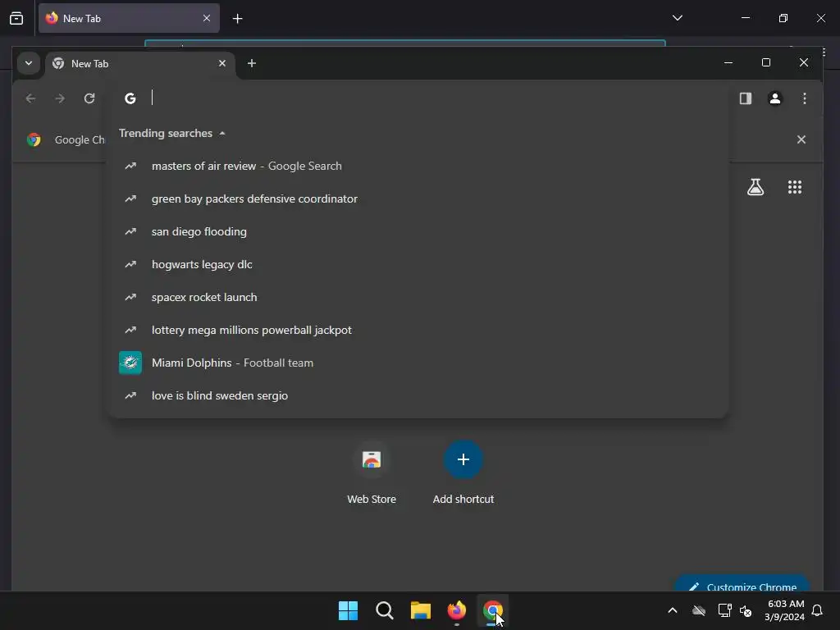Collapse the Trending searches section
Viewport: 840px width, 630px height.
171,134
